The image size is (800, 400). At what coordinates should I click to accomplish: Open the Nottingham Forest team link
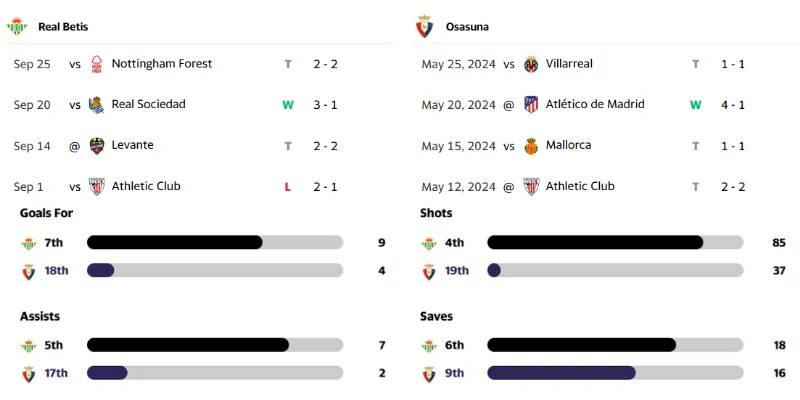(x=161, y=64)
